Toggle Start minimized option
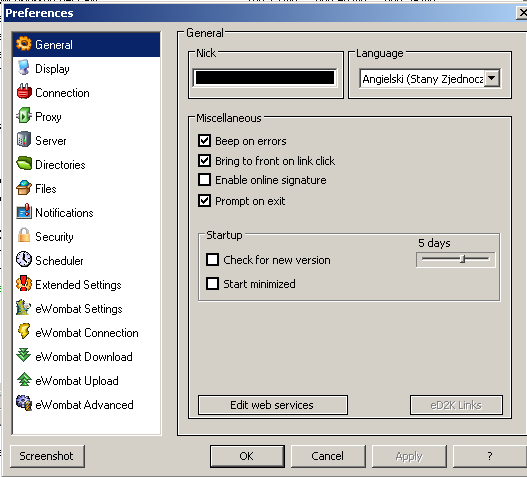This screenshot has height=477, width=527. pyautogui.click(x=213, y=284)
